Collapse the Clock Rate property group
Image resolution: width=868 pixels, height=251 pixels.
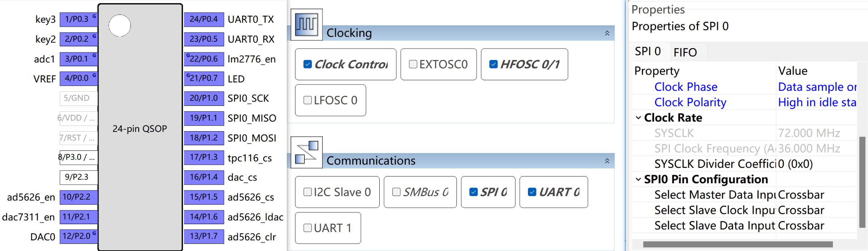pos(638,118)
